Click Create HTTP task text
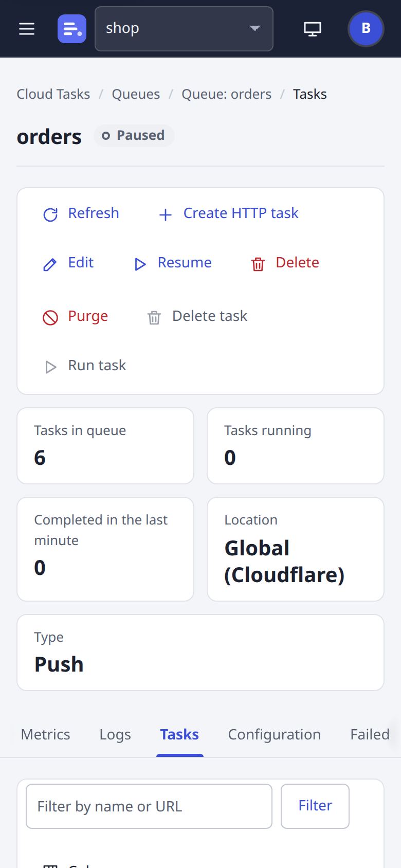This screenshot has height=868, width=401. coord(241,213)
